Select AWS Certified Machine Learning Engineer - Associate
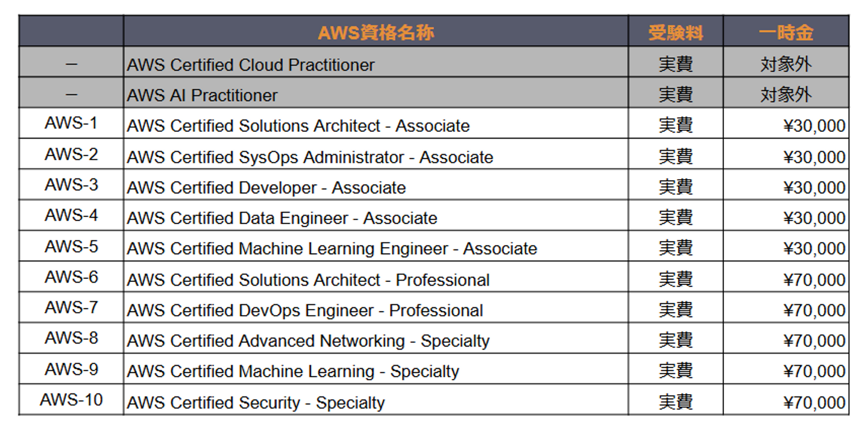 click(332, 249)
